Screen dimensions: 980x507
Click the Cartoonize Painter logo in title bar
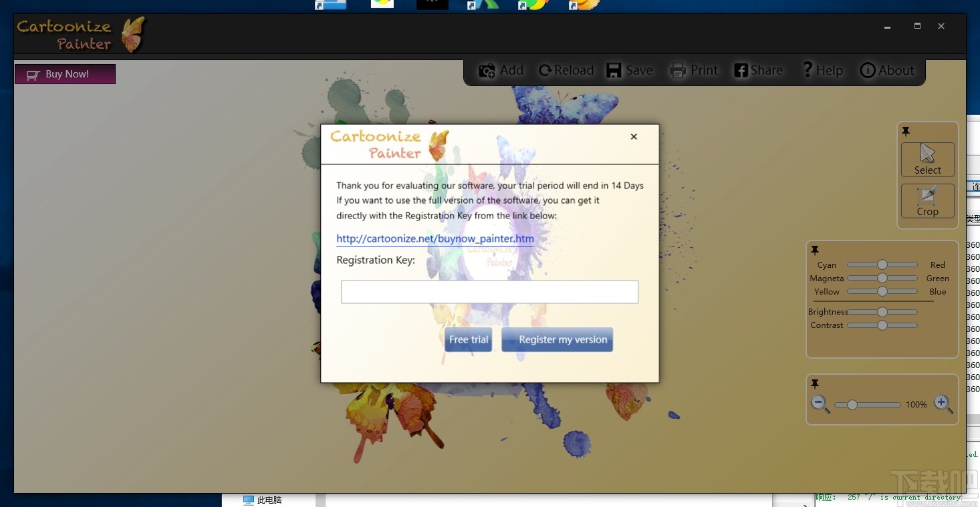[80, 35]
